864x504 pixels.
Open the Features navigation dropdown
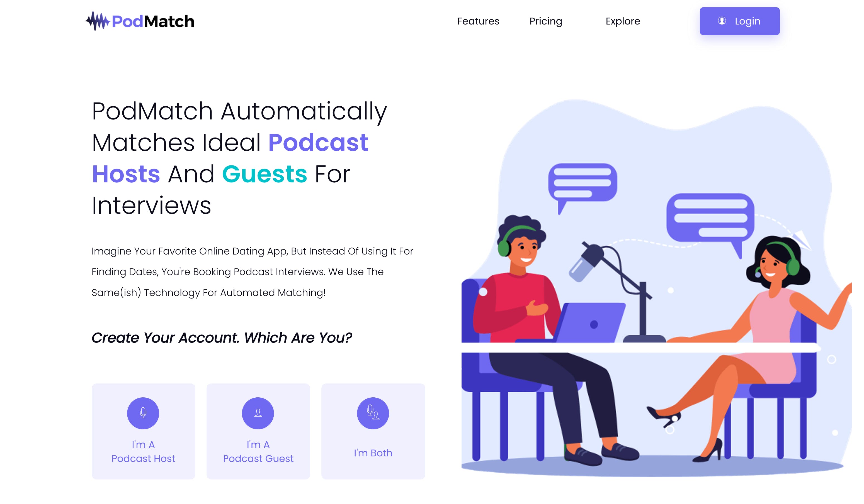click(479, 21)
